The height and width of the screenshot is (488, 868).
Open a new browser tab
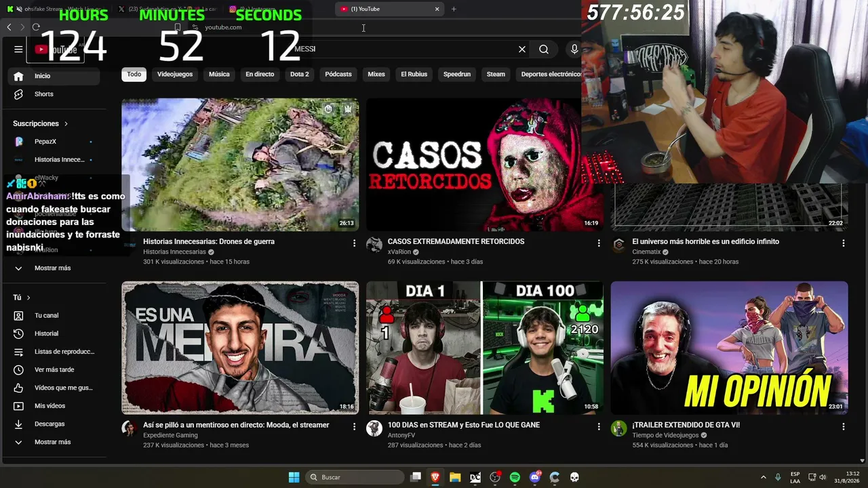tap(454, 9)
